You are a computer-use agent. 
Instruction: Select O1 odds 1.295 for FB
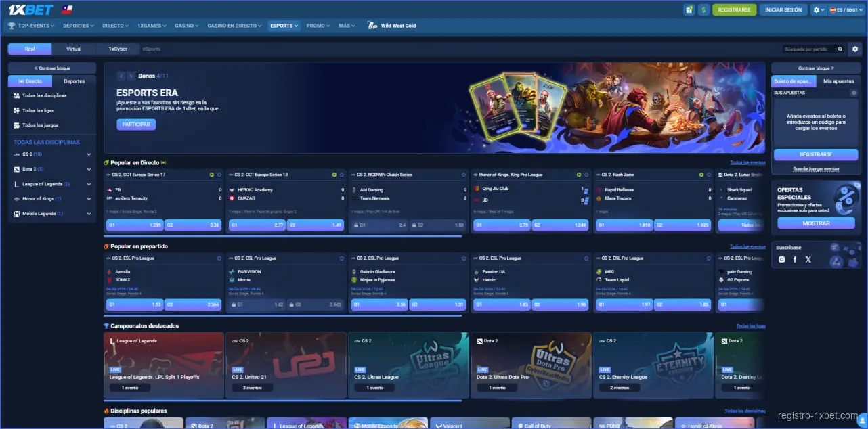point(135,225)
